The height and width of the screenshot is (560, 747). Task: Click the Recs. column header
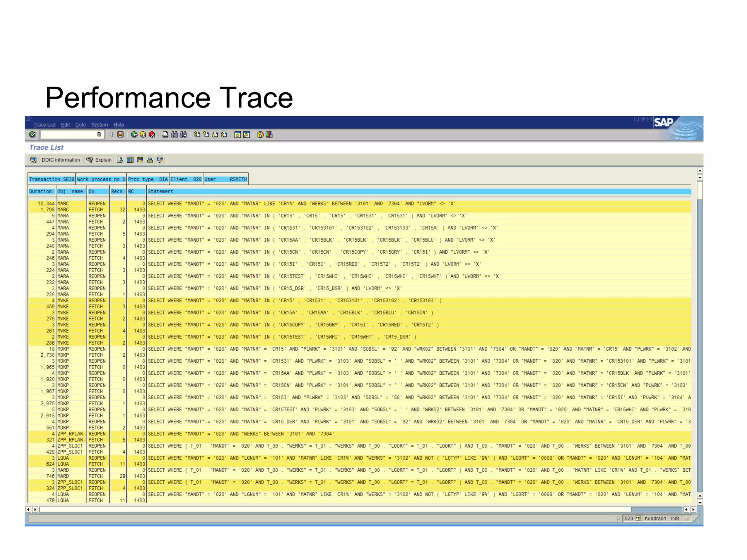[118, 191]
